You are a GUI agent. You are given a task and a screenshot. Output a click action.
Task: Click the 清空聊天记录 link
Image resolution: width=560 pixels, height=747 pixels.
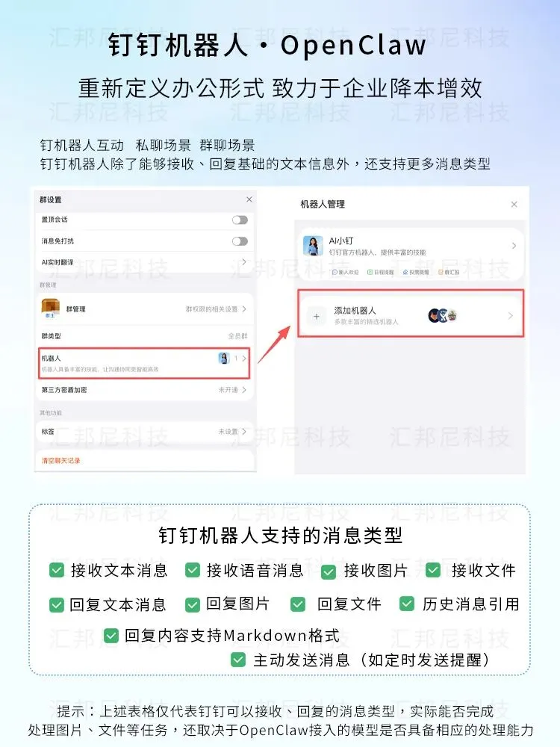pos(61,461)
